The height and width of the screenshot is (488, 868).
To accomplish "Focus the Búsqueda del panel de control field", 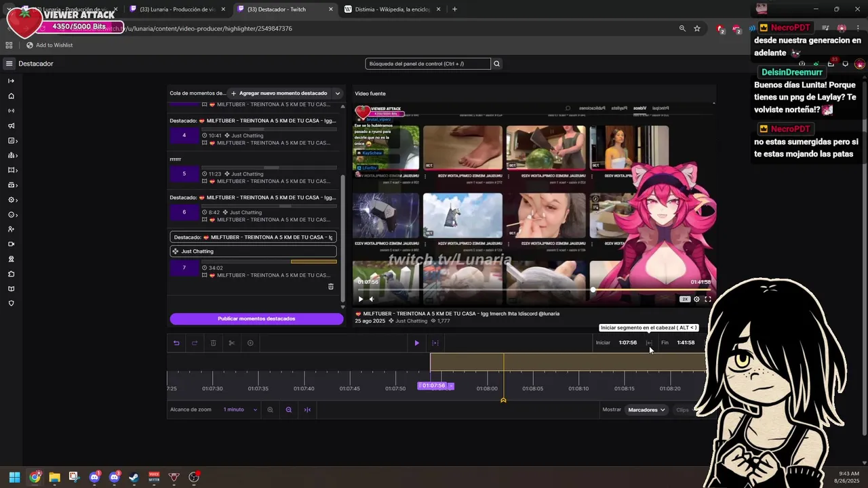I will [427, 64].
